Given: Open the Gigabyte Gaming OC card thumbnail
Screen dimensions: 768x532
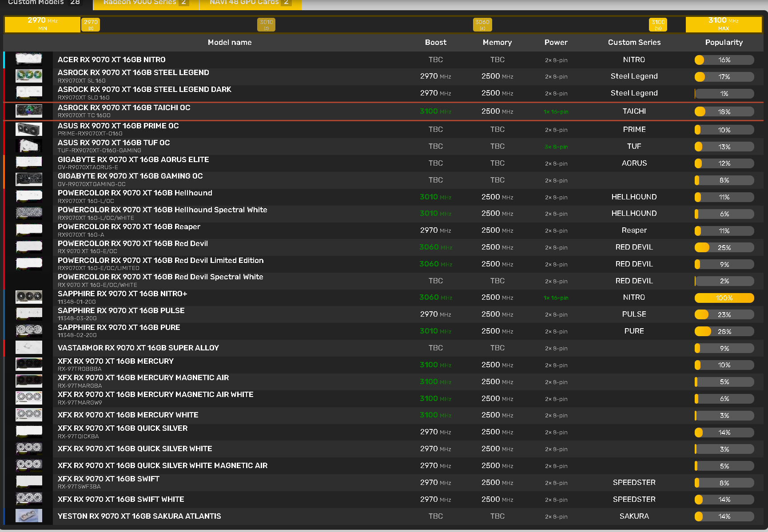Looking at the screenshot, I should click(x=29, y=180).
